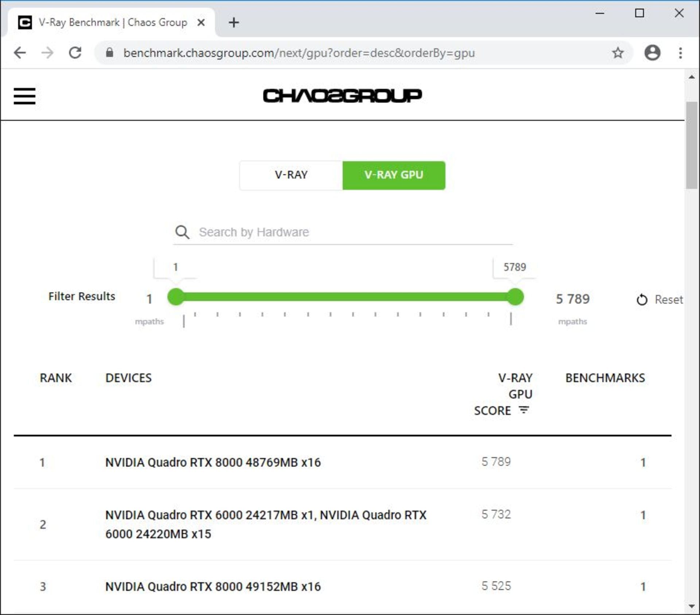Bookmark this page with the star icon
The height and width of the screenshot is (615, 700).
[x=618, y=53]
